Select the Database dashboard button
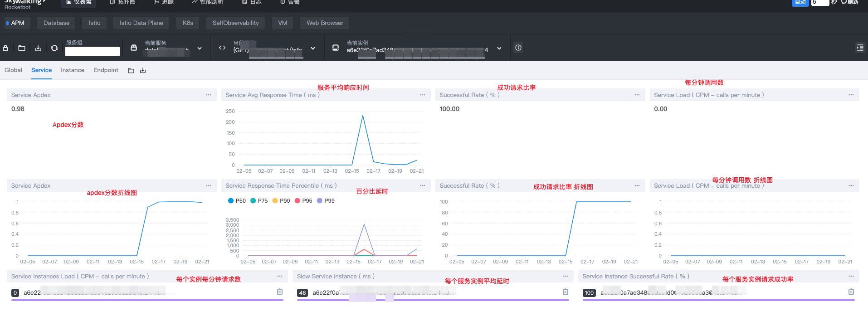This screenshot has width=868, height=326. pyautogui.click(x=57, y=23)
